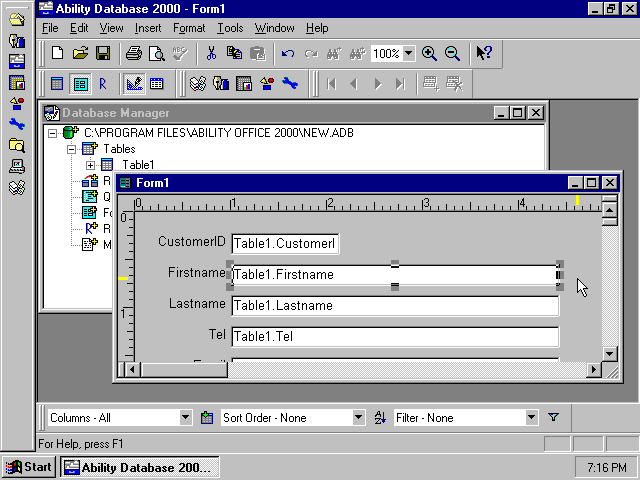Click the computer icon in left sidebar

[17, 166]
